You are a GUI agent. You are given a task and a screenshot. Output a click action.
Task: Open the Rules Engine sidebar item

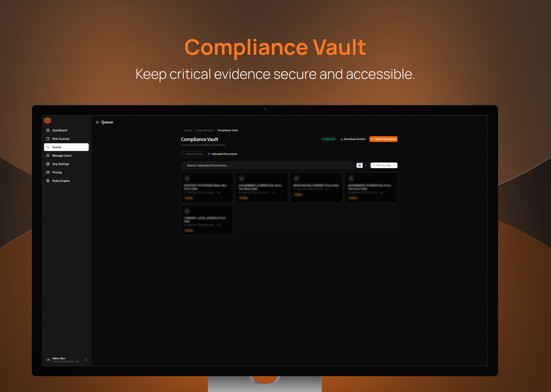coord(66,181)
